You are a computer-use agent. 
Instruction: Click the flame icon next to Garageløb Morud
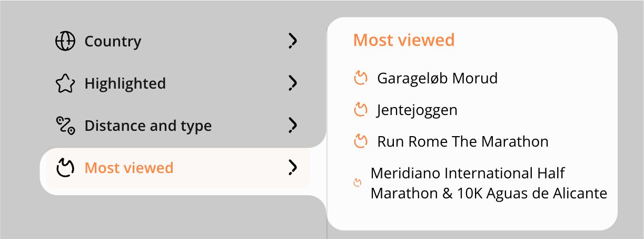point(360,78)
